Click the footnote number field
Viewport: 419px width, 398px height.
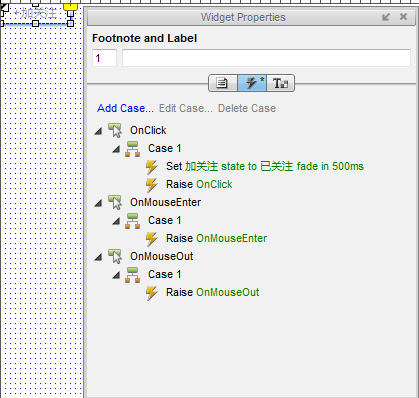pos(104,58)
